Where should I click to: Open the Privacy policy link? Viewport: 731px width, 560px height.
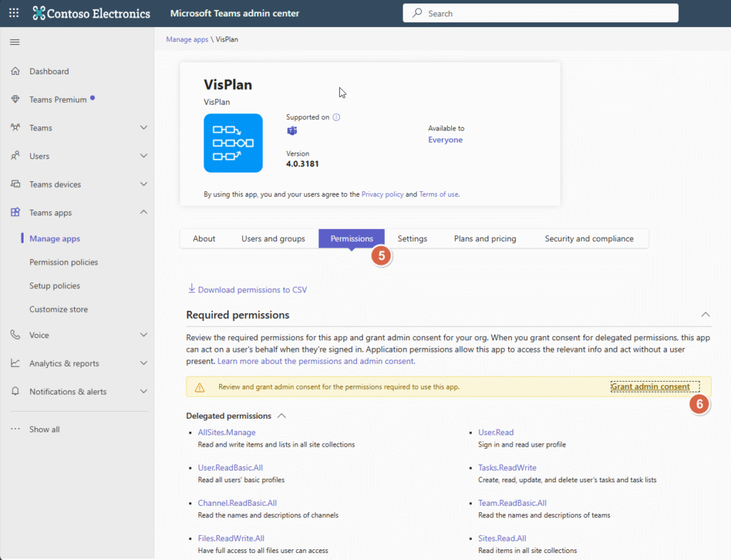(x=383, y=194)
